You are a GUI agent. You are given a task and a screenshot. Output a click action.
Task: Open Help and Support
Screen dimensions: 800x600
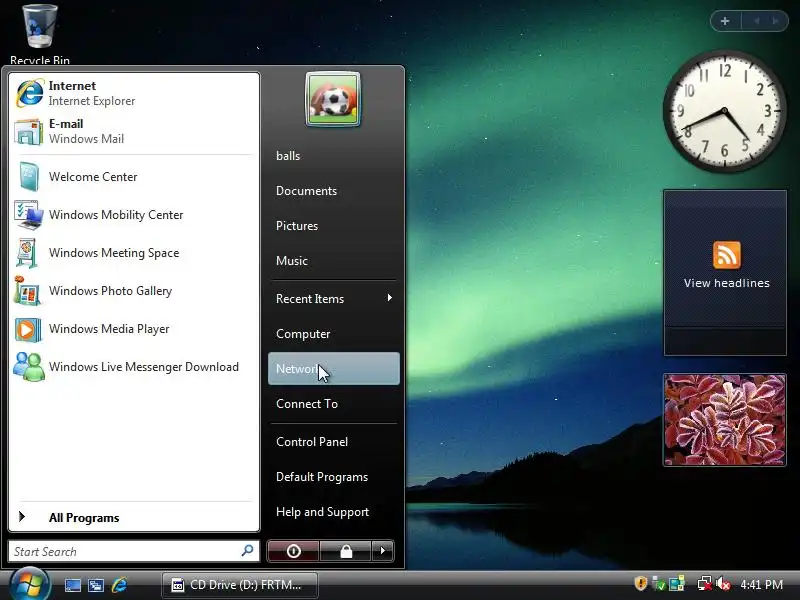coord(334,512)
